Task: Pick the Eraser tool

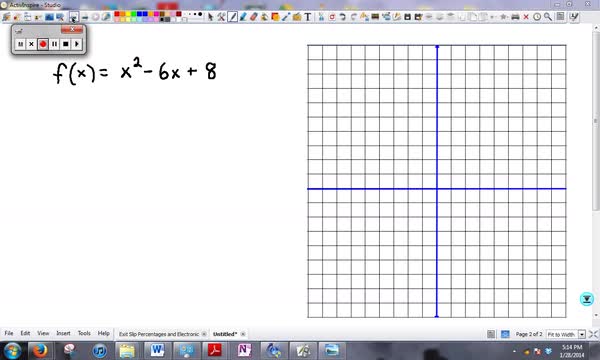Action: pyautogui.click(x=253, y=17)
